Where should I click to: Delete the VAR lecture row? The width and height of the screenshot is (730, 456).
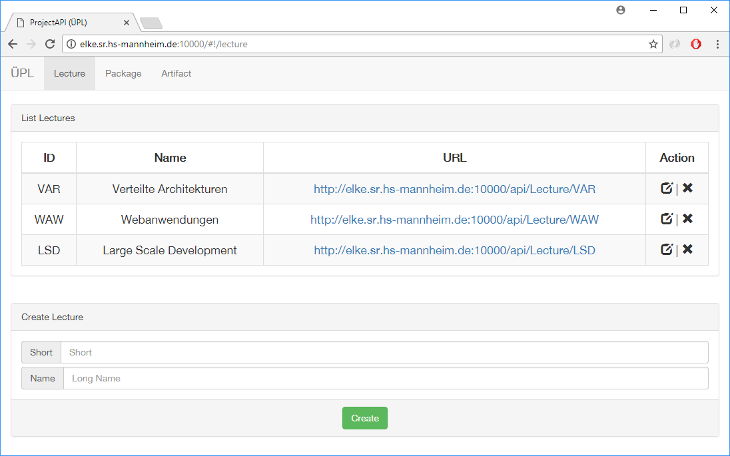point(688,188)
